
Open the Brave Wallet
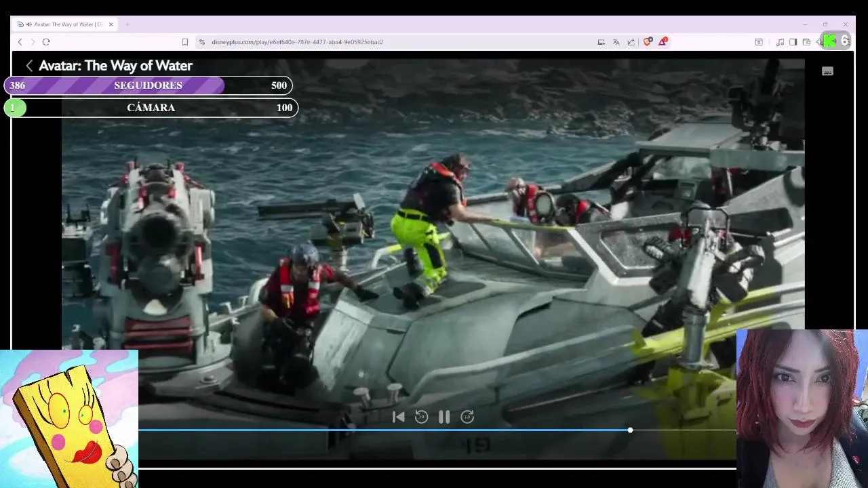[806, 42]
